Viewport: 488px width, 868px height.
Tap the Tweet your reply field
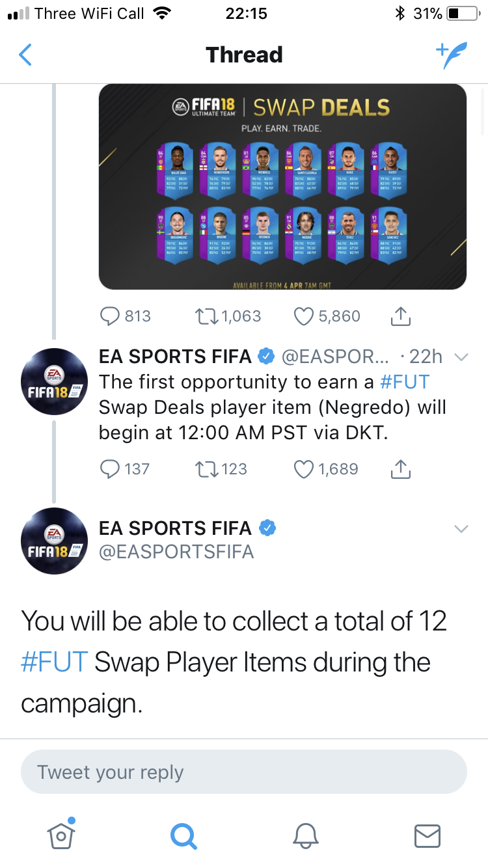pos(244,772)
